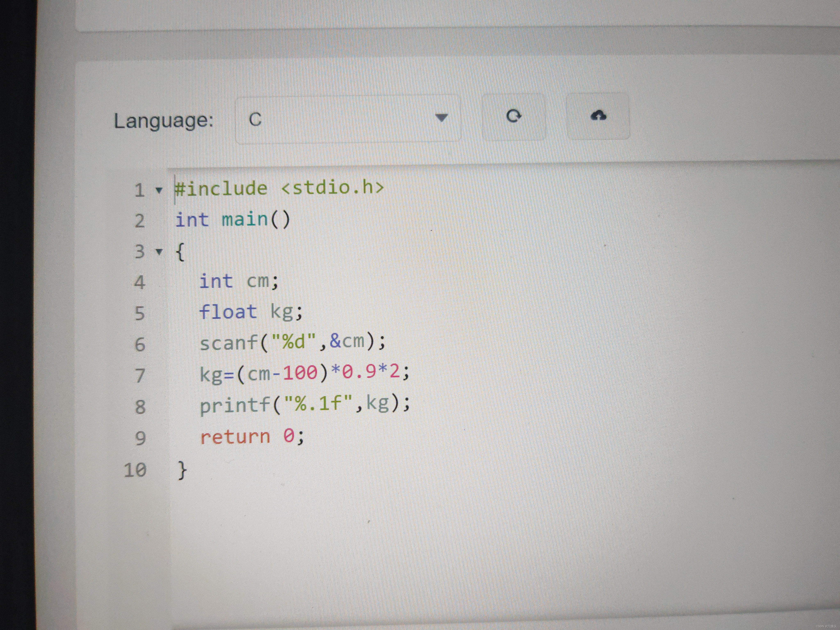The height and width of the screenshot is (630, 840).
Task: Click line number 10 in the gutter
Action: 135,470
